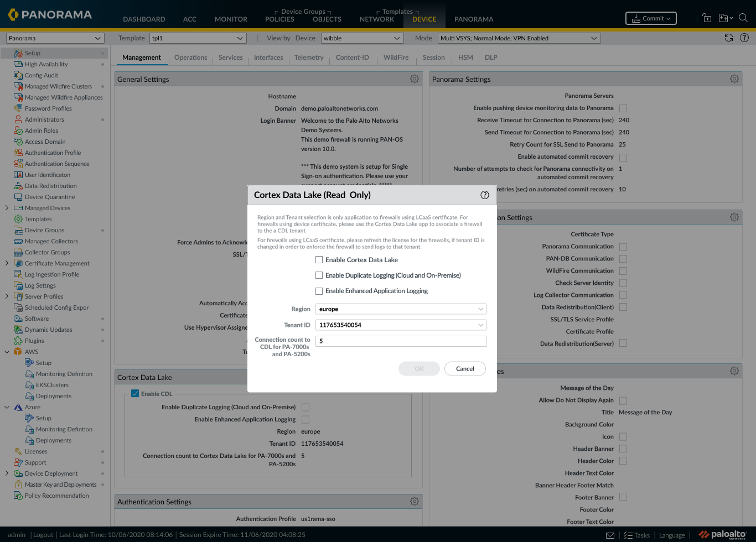Switch to the Operations tab
The width and height of the screenshot is (756, 542).
click(190, 58)
